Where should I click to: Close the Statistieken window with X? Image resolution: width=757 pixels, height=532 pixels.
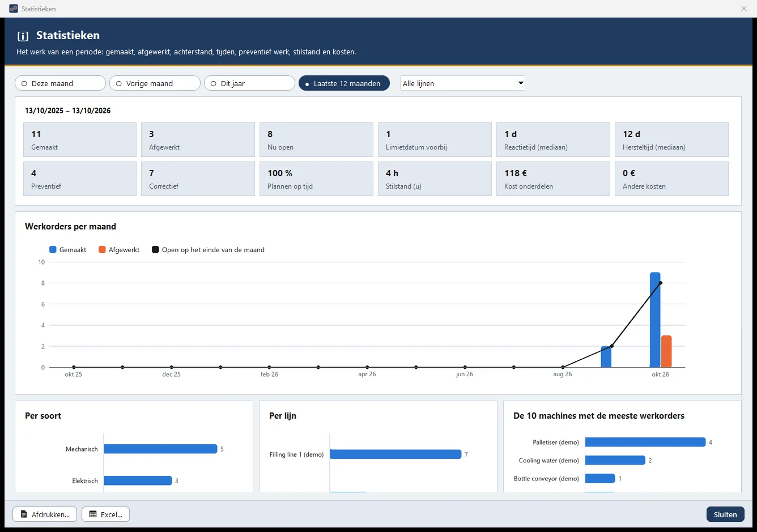744,8
